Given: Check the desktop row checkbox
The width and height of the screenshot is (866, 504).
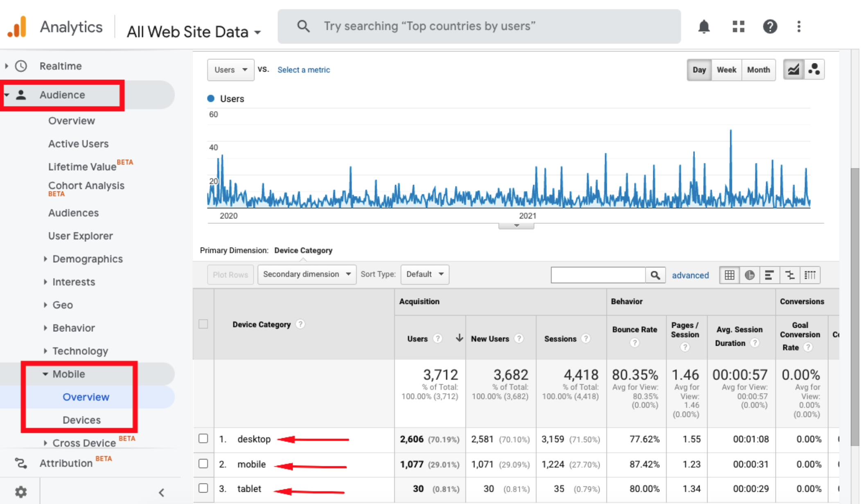Looking at the screenshot, I should coord(203,439).
